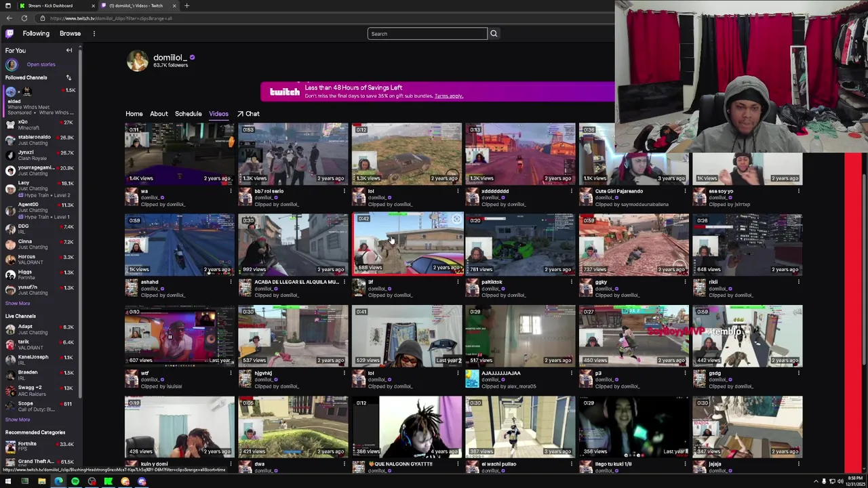Viewport: 868px width, 488px height.
Task: Open Adapt live channel in sidebar
Action: [x=39, y=329]
